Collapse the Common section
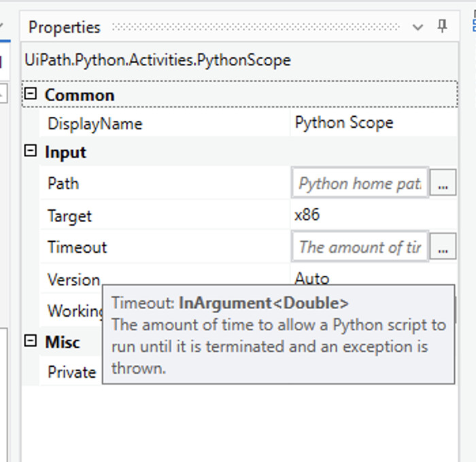The width and height of the screenshot is (476, 462). tap(30, 94)
